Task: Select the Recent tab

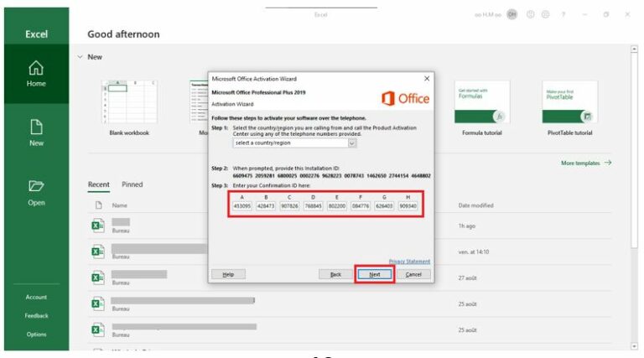Action: [99, 184]
